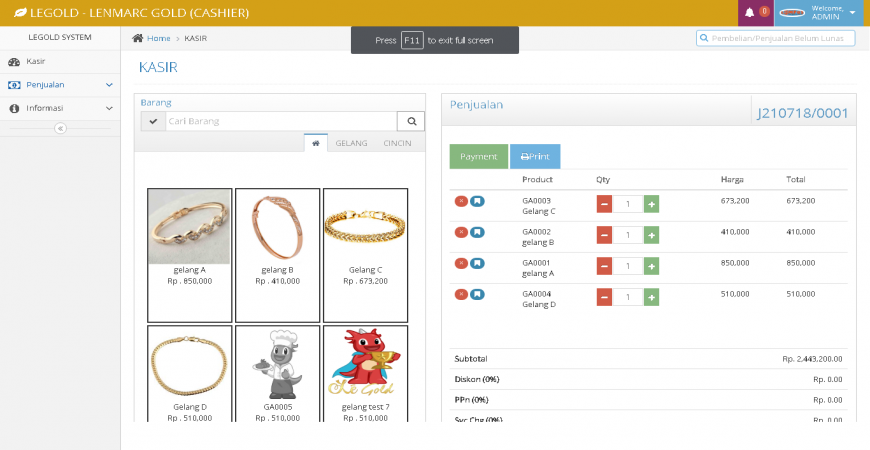The width and height of the screenshot is (870, 450).
Task: Click the blue bookmark icon for gelang B
Action: coord(477,232)
